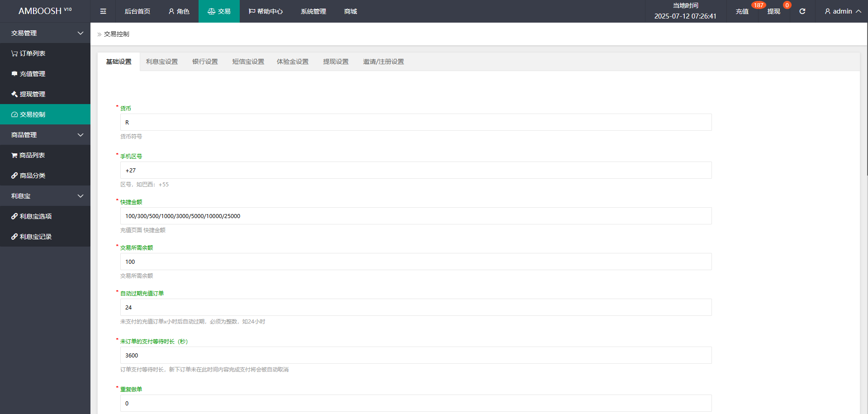Open 系统管理 in top navigation
The height and width of the screenshot is (414, 868).
click(x=313, y=11)
